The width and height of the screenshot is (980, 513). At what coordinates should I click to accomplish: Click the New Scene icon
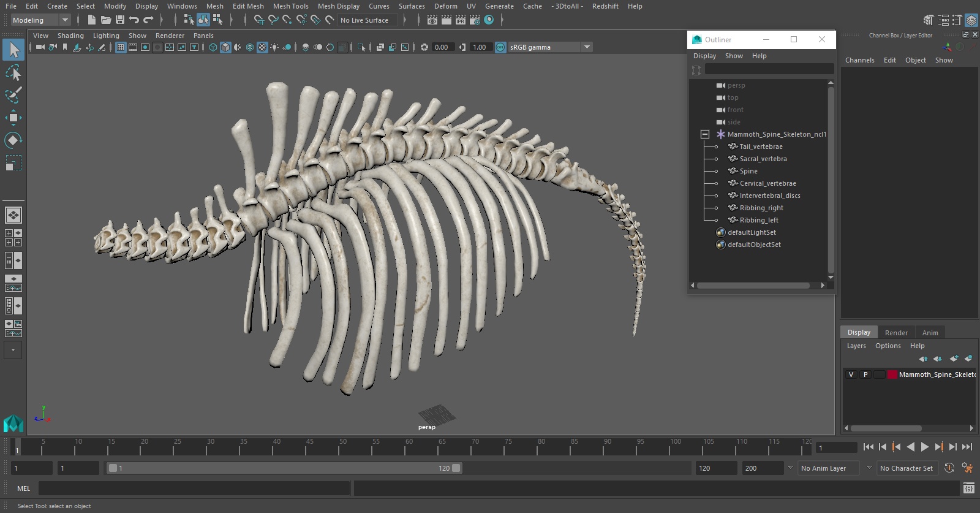91,20
